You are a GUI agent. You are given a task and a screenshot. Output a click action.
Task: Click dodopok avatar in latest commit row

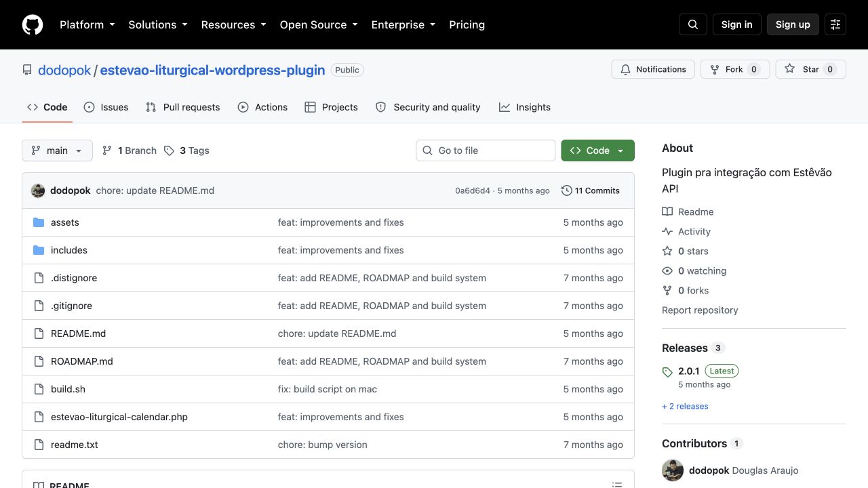(38, 190)
